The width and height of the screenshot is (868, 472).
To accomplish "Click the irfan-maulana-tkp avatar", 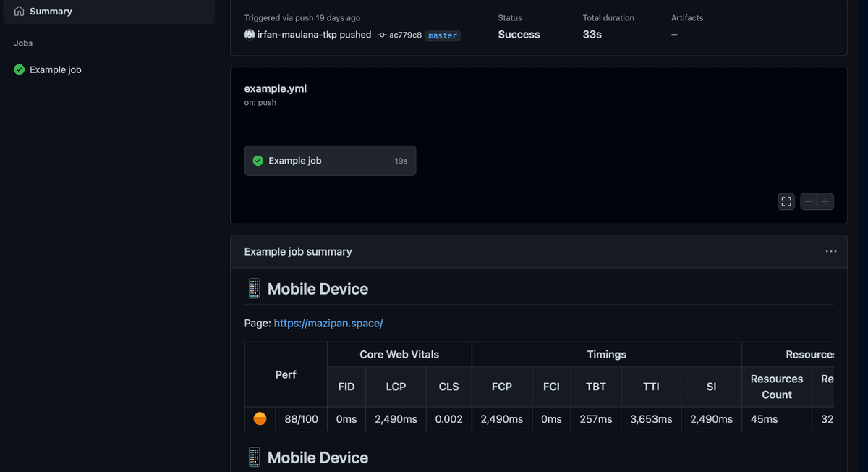I will point(250,35).
